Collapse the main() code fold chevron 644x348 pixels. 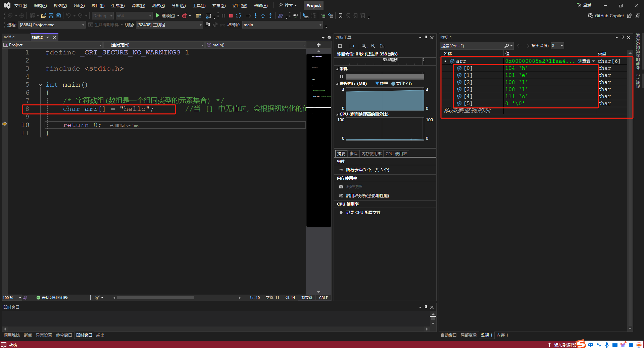(x=40, y=85)
